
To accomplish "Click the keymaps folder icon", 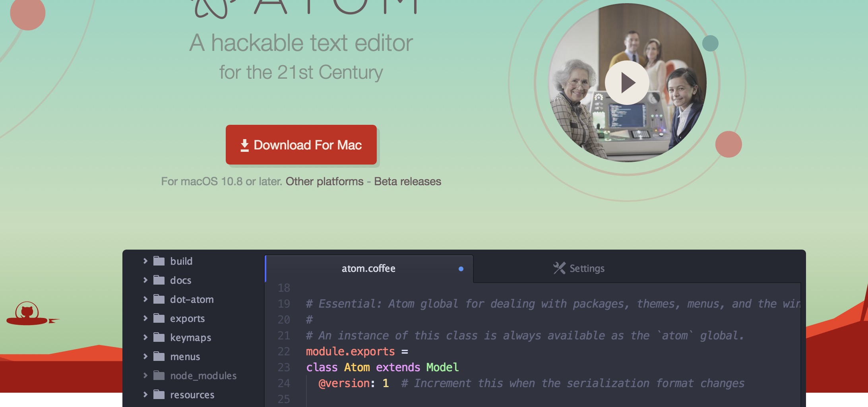I will pos(159,337).
